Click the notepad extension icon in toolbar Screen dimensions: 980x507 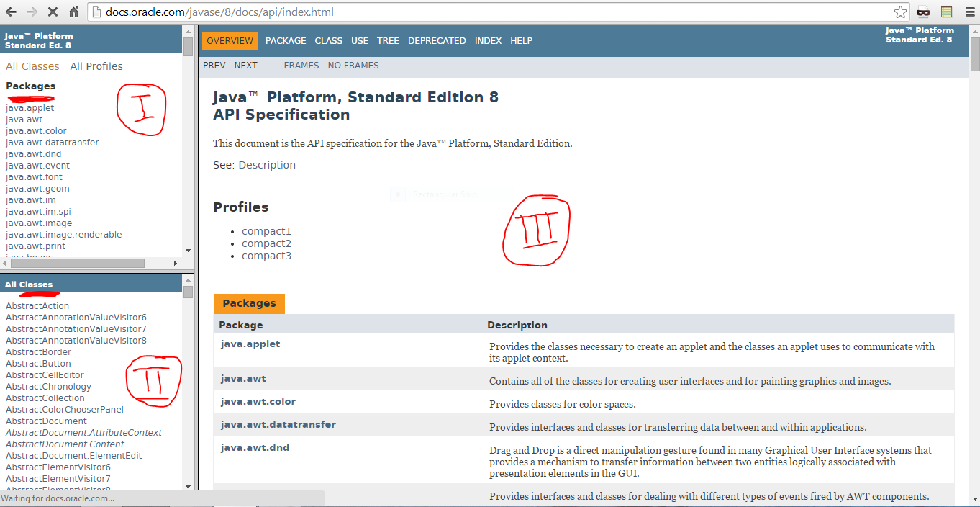click(x=946, y=12)
